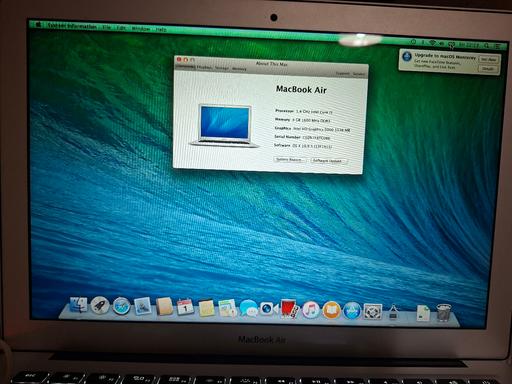The height and width of the screenshot is (384, 512).
Task: Open Maps icon in Dock
Action: [x=227, y=308]
